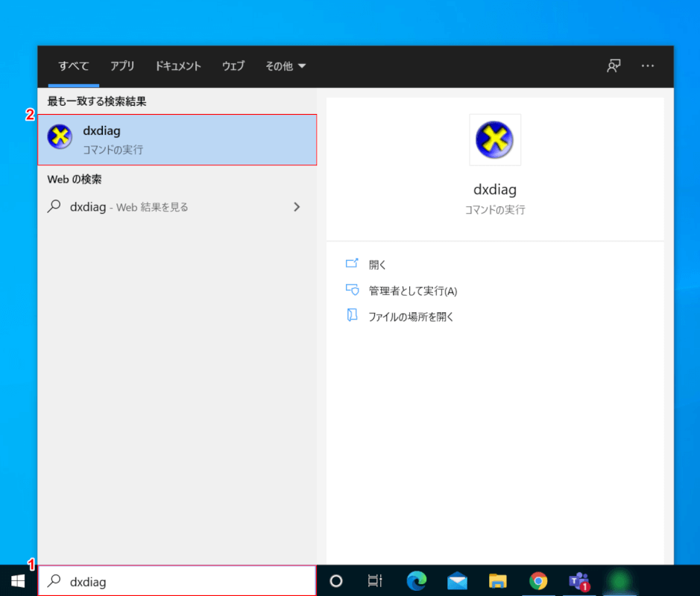The width and height of the screenshot is (700, 596).
Task: Switch to the すべて tab
Action: (x=74, y=66)
